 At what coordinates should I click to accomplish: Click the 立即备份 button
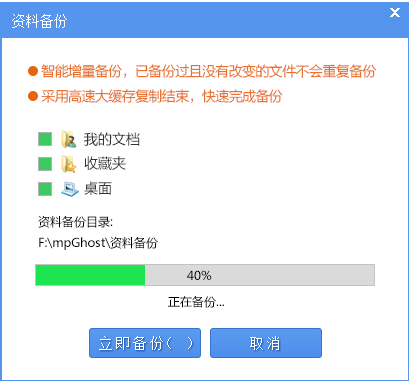click(x=145, y=343)
